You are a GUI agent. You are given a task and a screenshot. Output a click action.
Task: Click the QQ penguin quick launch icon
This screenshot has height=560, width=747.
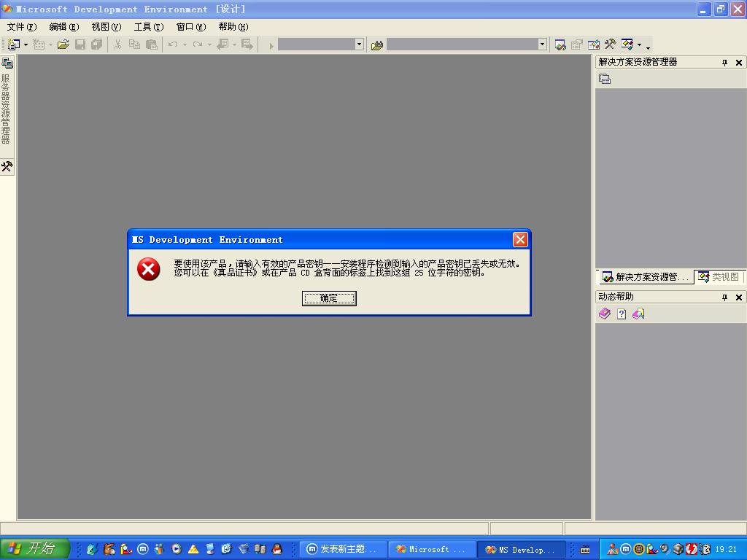(x=276, y=549)
